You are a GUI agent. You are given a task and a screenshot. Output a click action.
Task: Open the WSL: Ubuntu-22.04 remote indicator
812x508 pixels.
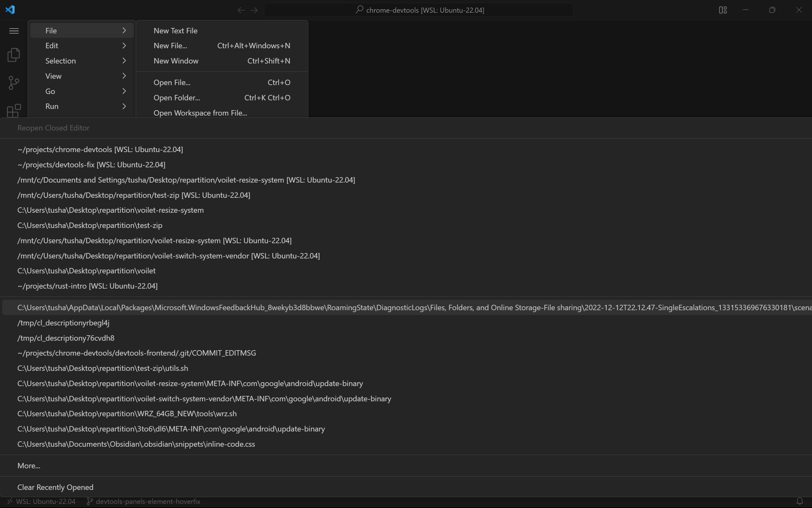pos(41,501)
